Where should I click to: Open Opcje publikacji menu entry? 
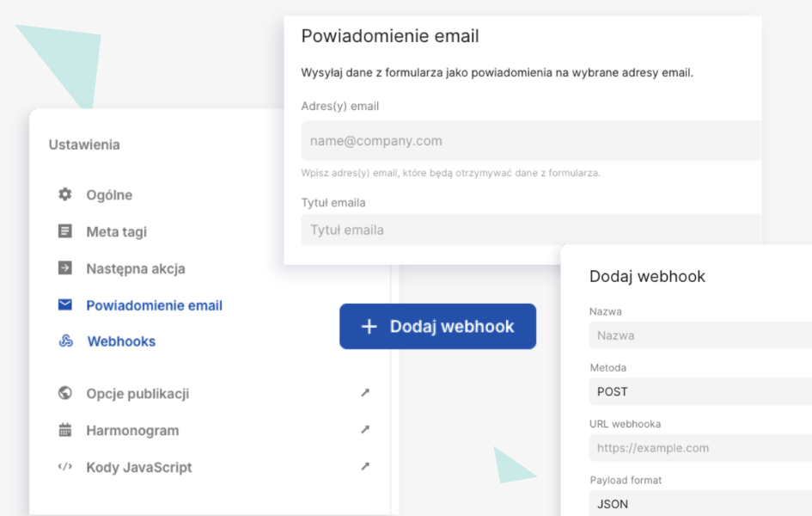pos(137,394)
